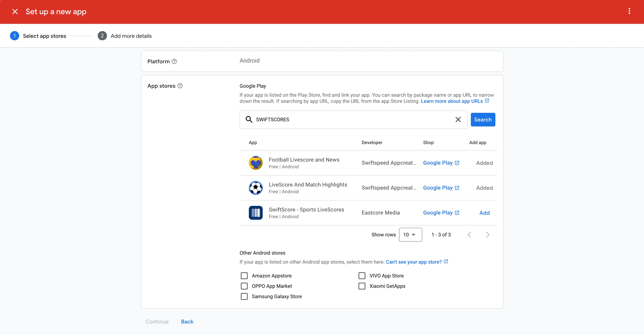The height and width of the screenshot is (335, 644).
Task: Click step 1 Select app stores
Action: tap(38, 36)
